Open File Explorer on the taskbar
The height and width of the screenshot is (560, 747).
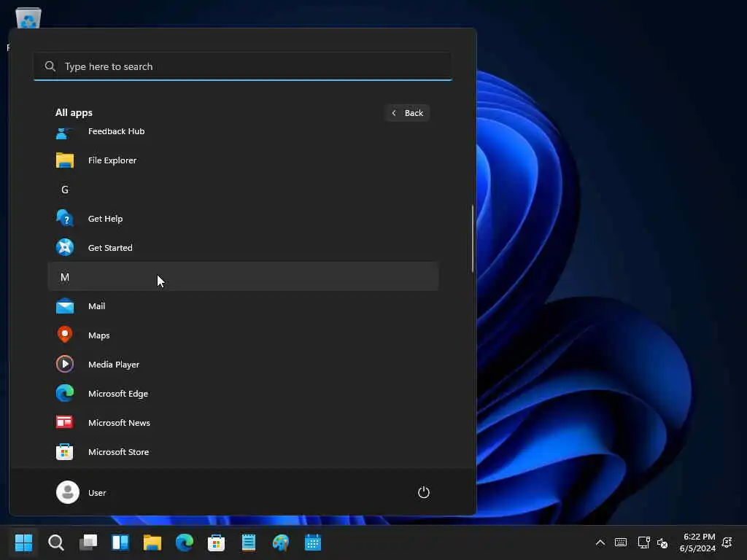(152, 542)
